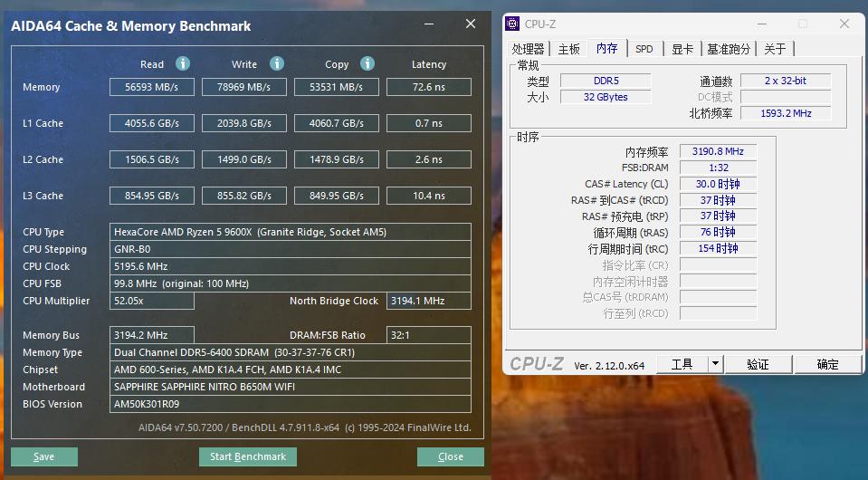Click Memory Bus value 3194.2 MHz
This screenshot has width=868, height=480.
coord(152,335)
